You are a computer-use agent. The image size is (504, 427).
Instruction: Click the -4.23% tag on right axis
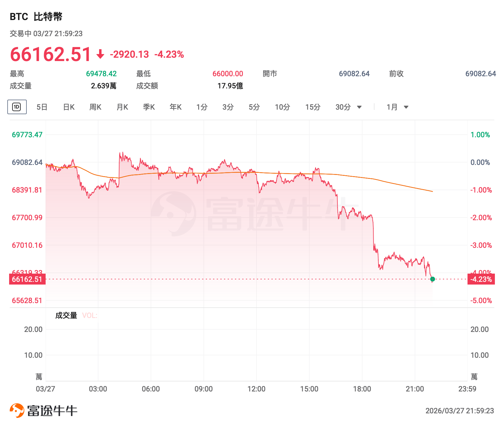481,279
